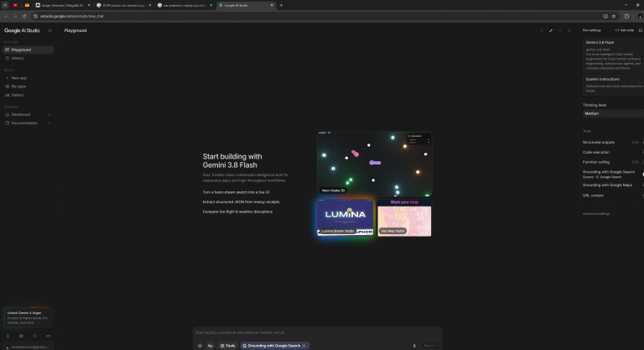Edit Function calling
Viewport: 644px width, 350px height.
(x=635, y=162)
